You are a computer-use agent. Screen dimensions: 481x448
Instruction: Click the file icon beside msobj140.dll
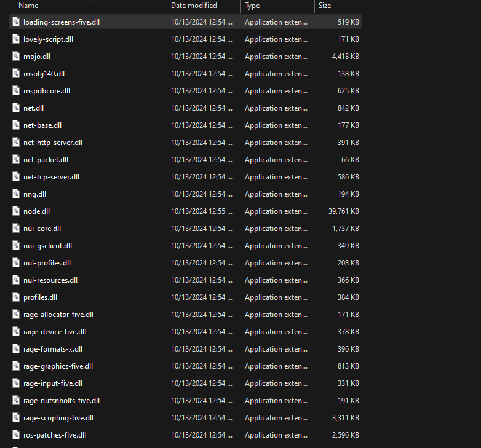[16, 73]
